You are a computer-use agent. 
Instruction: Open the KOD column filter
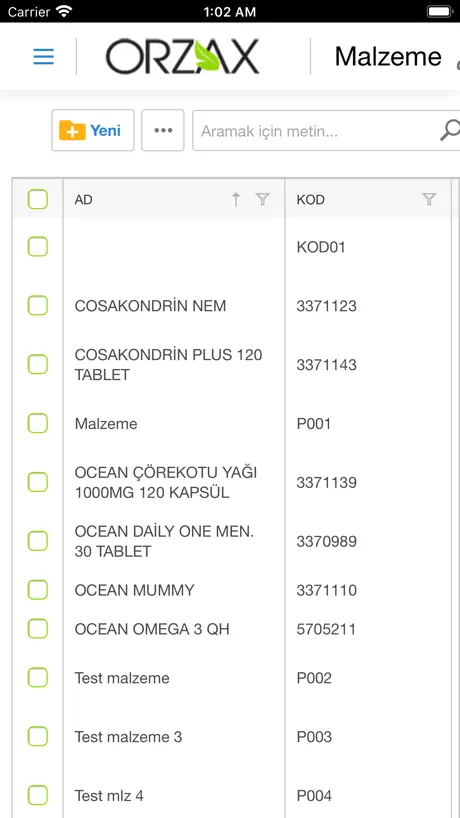click(x=429, y=199)
